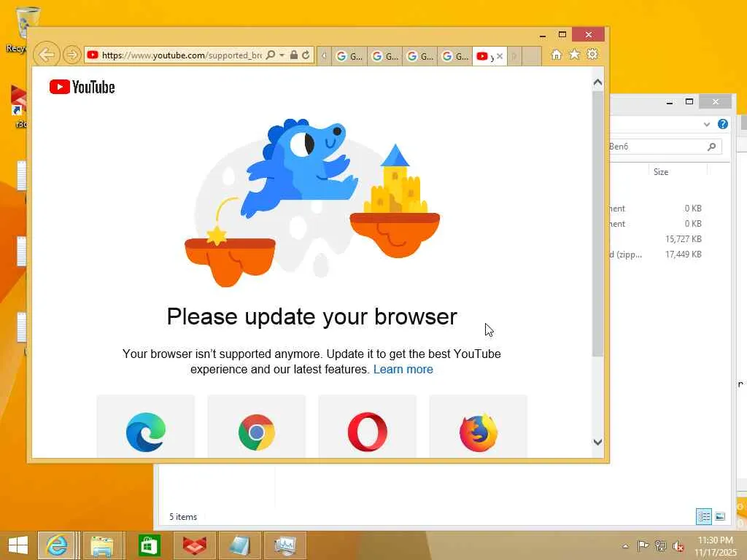Choose the Opera browser icon
This screenshot has width=747, height=560.
click(368, 432)
